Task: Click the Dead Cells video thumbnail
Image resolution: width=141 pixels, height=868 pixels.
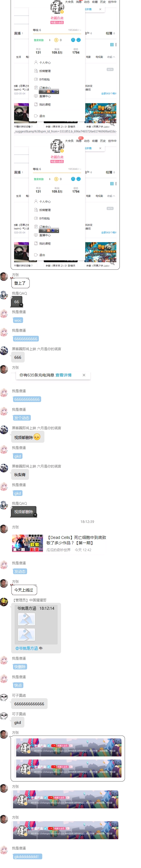Action: click(x=28, y=543)
